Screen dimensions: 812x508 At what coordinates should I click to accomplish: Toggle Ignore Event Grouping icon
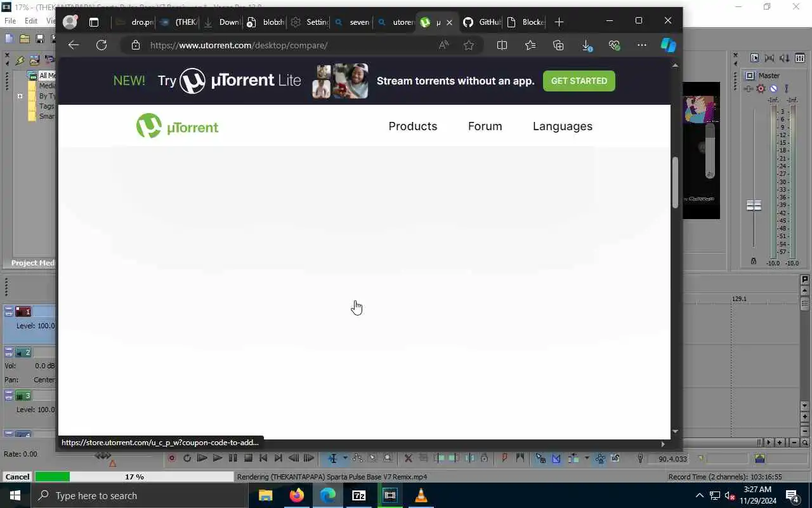click(x=615, y=458)
